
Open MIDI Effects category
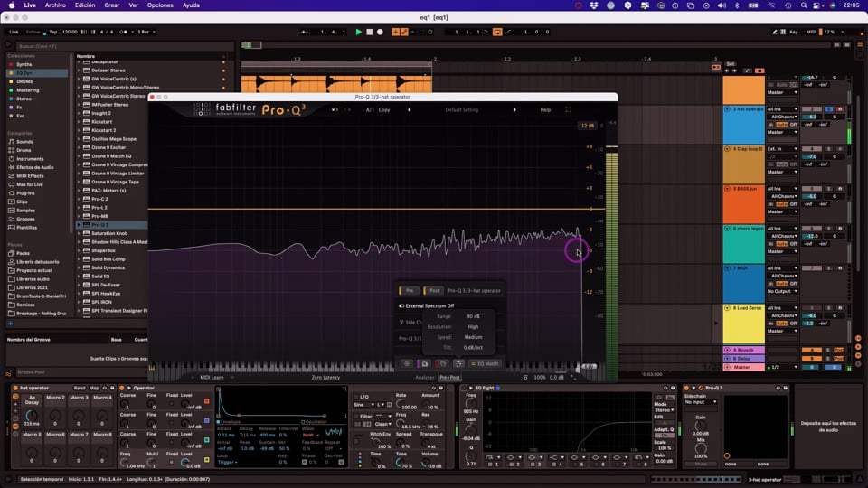tap(30, 176)
